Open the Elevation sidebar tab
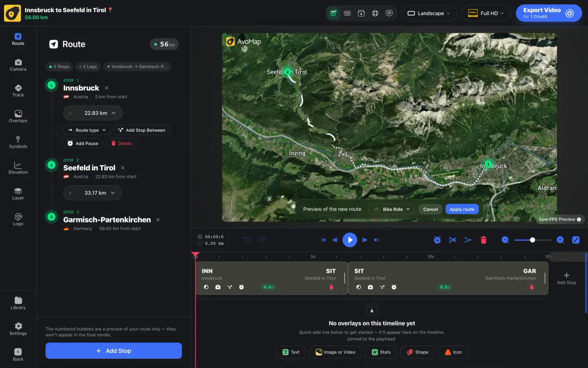Screen dimensions: 588x368 [x=18, y=168]
